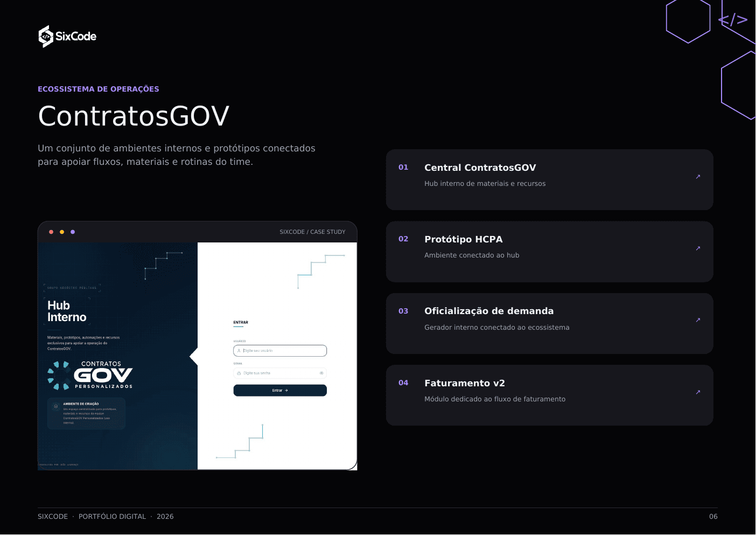Click 'SIXCODE' in the footer
The image size is (756, 535).
[53, 516]
